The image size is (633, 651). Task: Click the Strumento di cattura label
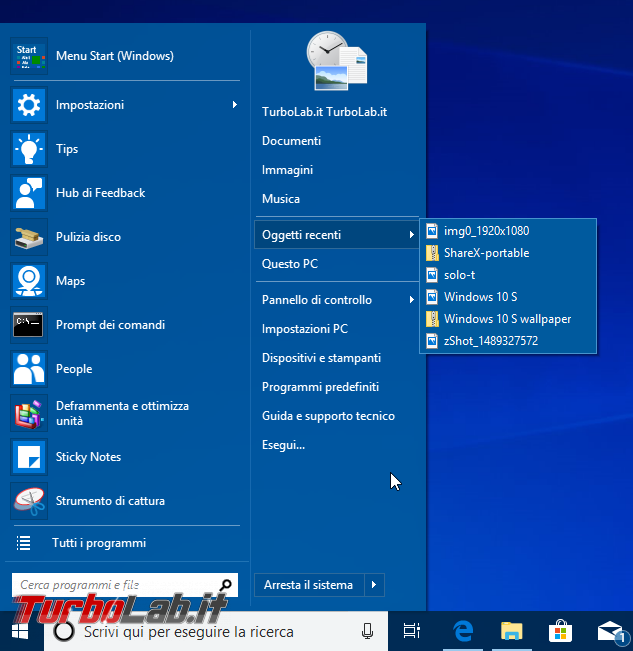(110, 501)
